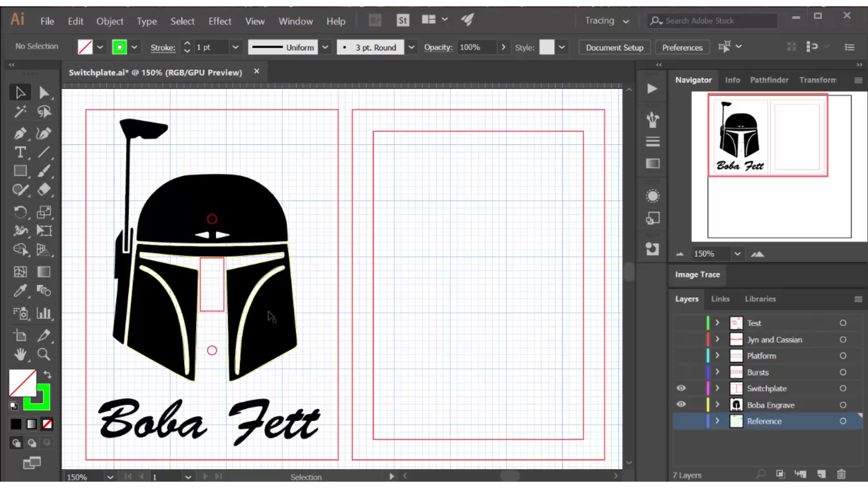Click the Document Setup button

614,47
